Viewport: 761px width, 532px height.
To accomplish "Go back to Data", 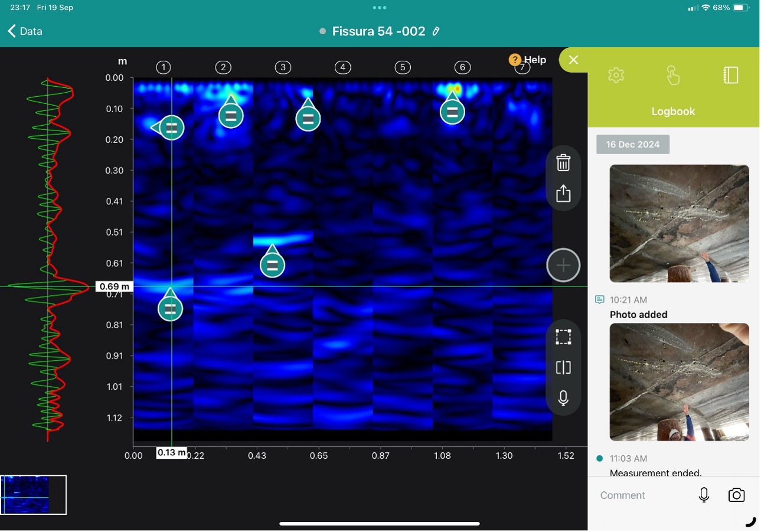I will pyautogui.click(x=25, y=31).
